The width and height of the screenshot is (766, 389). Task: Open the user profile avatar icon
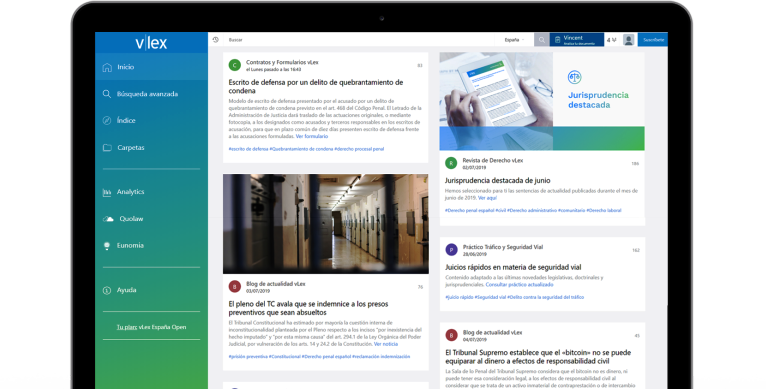coord(629,40)
